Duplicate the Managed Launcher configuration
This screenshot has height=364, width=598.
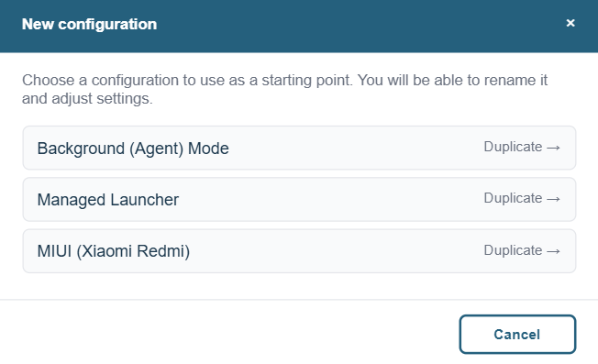(x=521, y=199)
